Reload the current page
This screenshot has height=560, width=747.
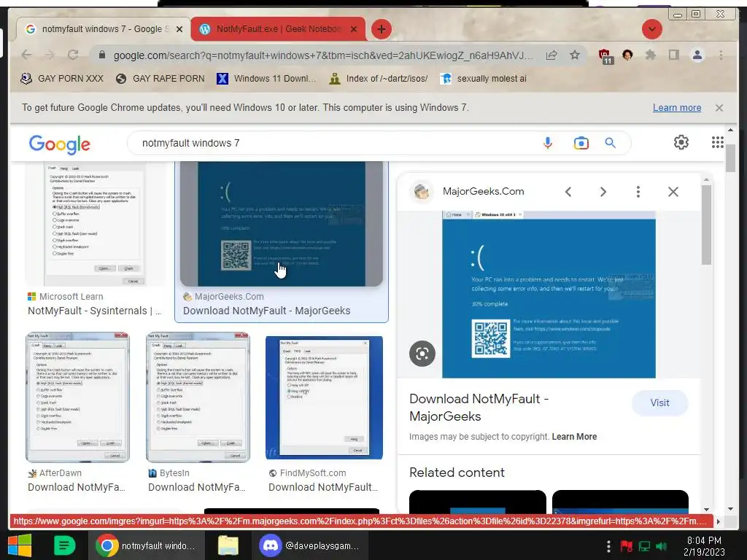click(x=73, y=55)
